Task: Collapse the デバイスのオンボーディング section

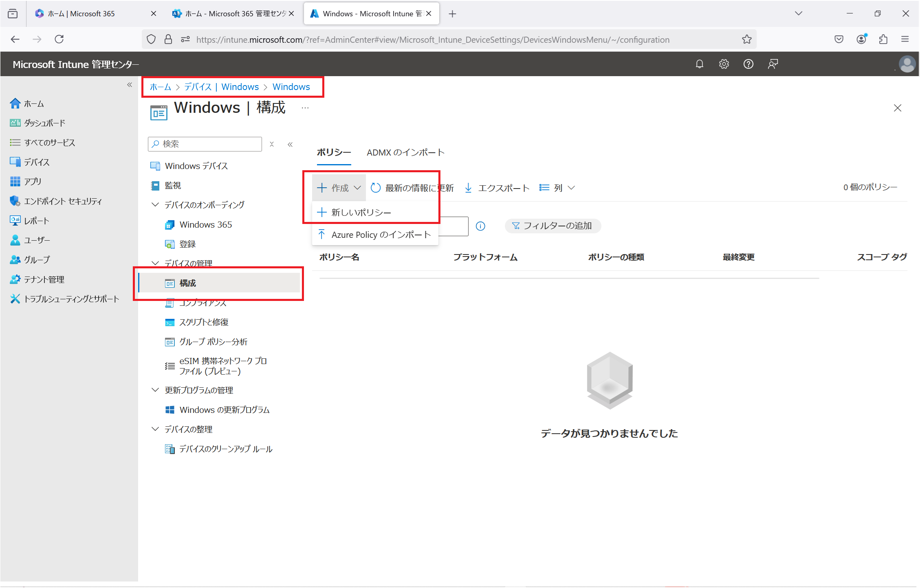Action: tap(155, 204)
